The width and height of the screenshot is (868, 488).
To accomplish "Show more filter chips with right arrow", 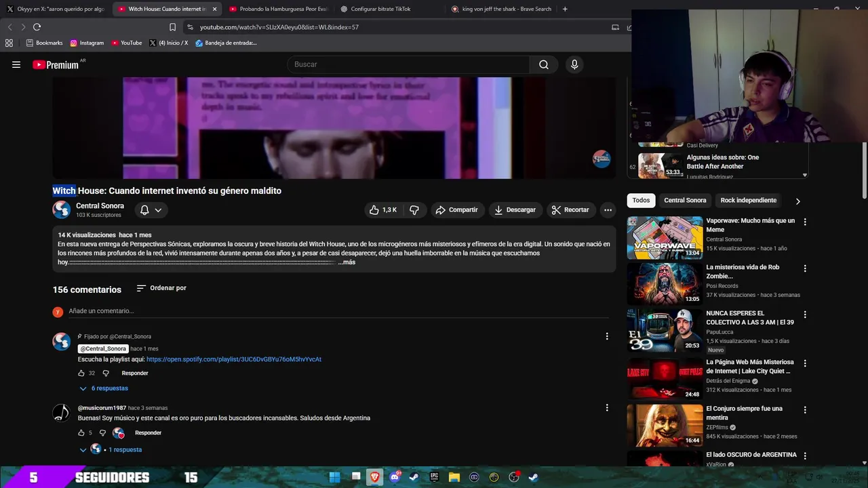I will point(797,201).
